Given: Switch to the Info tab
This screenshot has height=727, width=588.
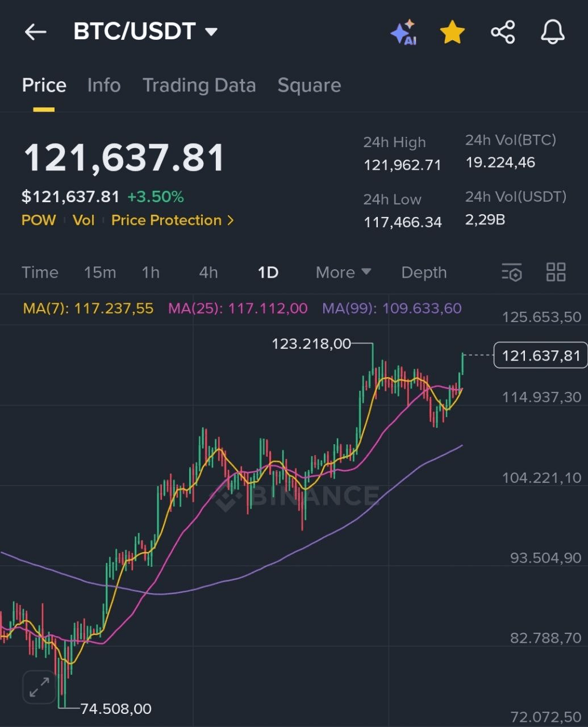Looking at the screenshot, I should (104, 85).
